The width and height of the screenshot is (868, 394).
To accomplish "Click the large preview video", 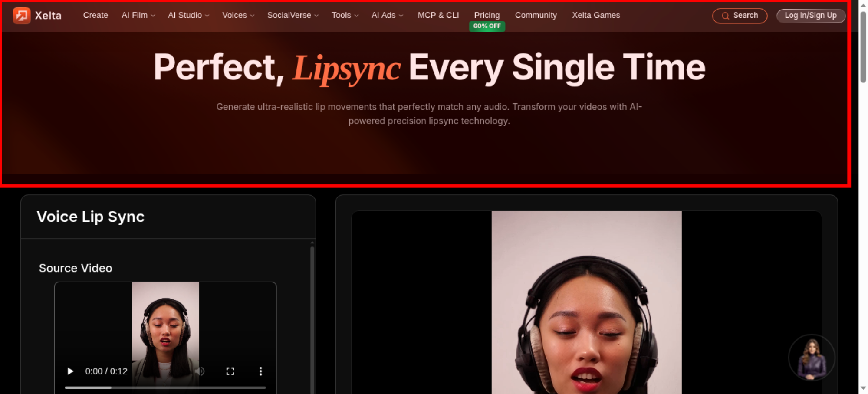I will (x=586, y=302).
